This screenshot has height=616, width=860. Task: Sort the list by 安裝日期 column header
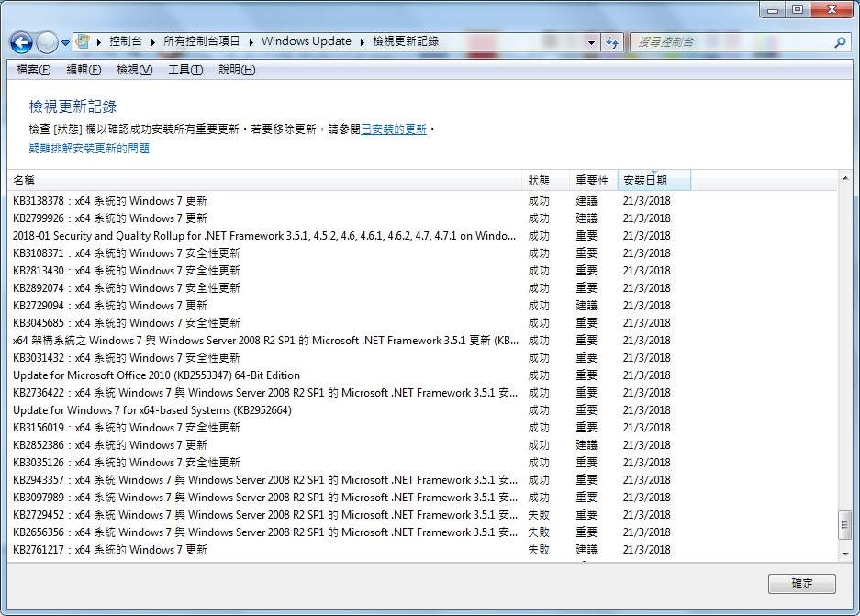coord(653,181)
